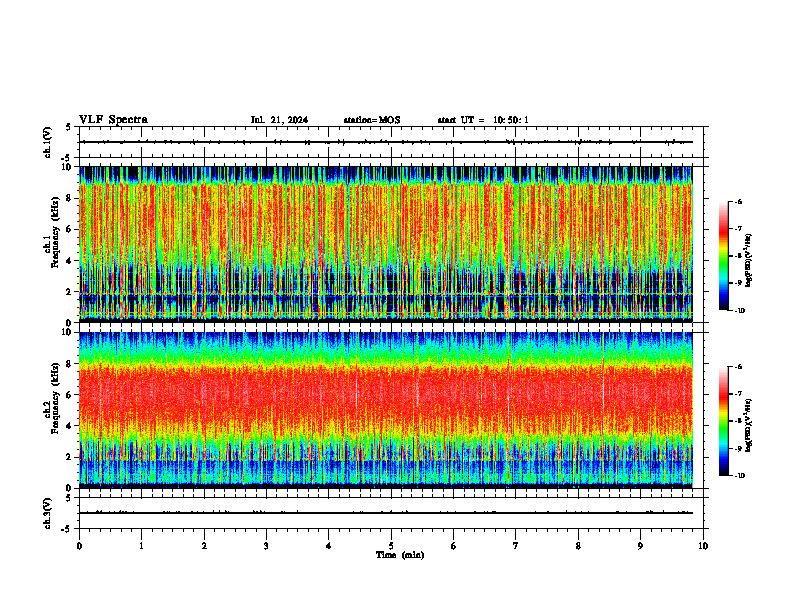Click time axis tick label "7"
This screenshot has width=792, height=612.
click(516, 546)
